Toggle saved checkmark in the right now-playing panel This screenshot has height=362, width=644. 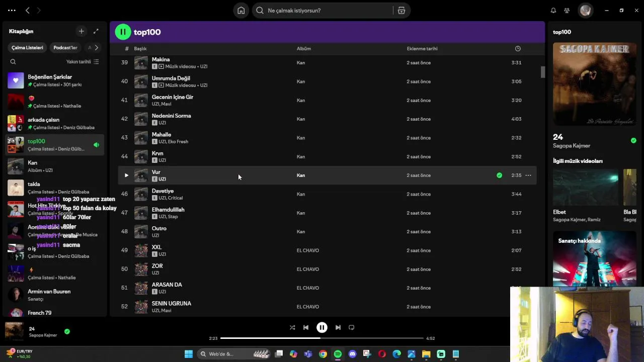click(633, 140)
